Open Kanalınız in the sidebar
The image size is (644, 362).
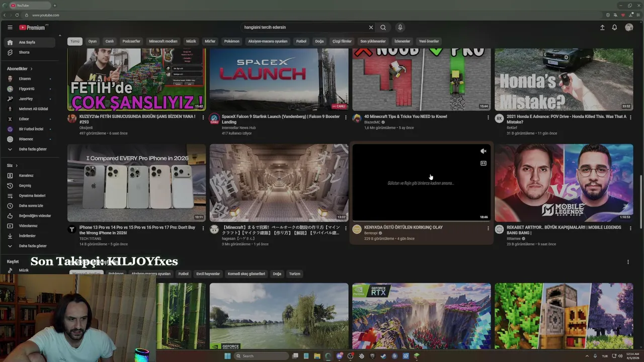tap(30, 175)
